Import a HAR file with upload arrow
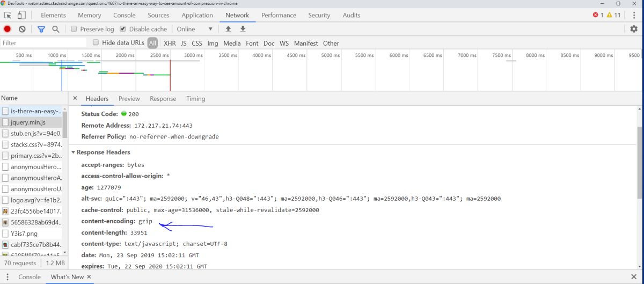 tap(228, 29)
